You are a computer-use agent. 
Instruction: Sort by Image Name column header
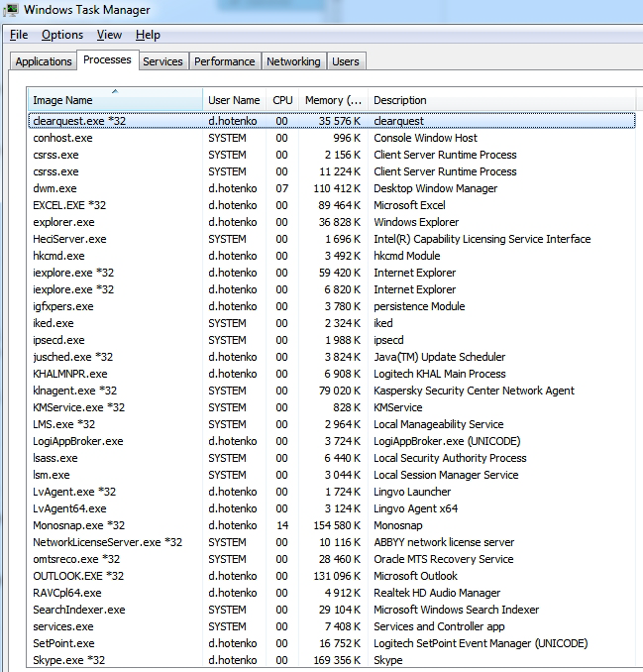click(x=115, y=100)
